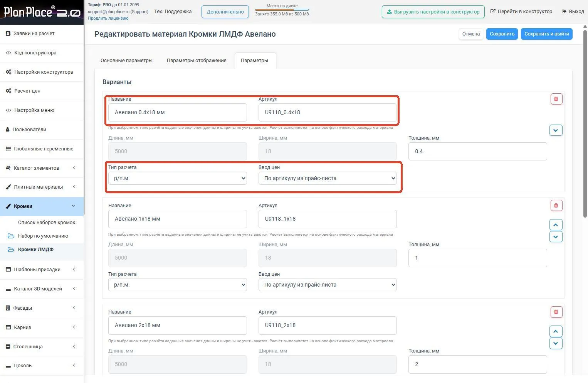Open Код конструктора menu item
Screen dimensions: 588x383
[42, 53]
